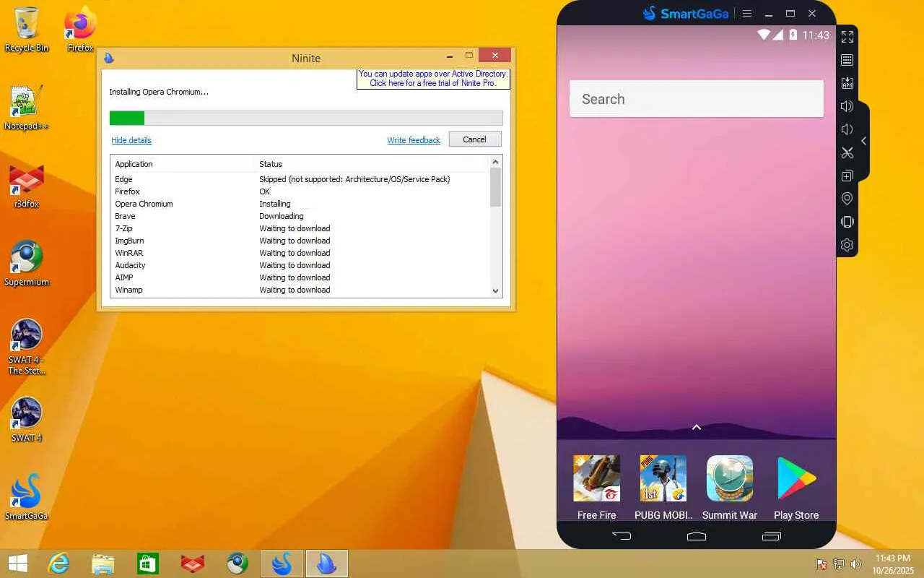Raise emulator volume with the louder speaker icon
The image size is (924, 578).
click(847, 106)
